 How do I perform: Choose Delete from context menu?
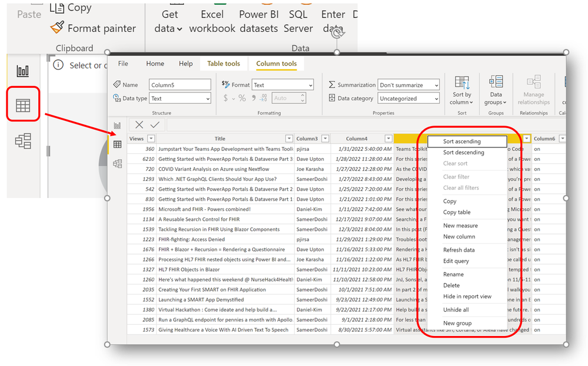pyautogui.click(x=467, y=285)
